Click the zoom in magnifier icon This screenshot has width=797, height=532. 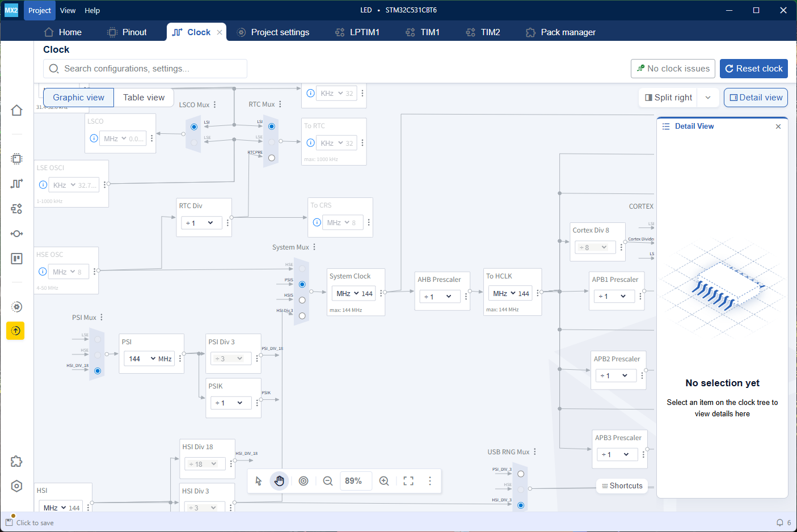click(x=384, y=481)
